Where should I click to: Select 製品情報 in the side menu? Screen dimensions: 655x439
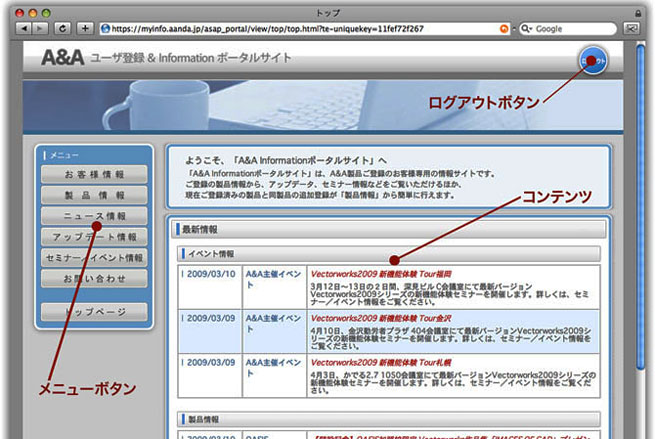click(x=96, y=196)
